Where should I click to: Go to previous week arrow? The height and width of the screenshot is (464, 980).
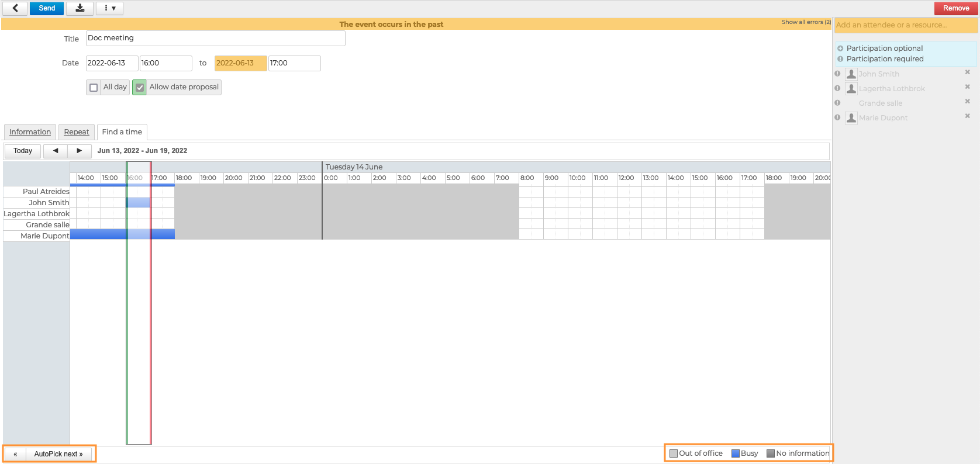tap(56, 151)
